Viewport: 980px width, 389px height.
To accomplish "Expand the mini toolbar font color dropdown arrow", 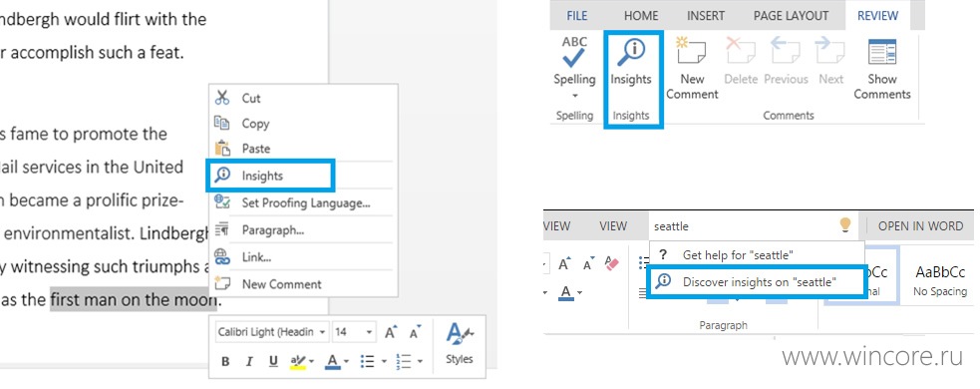I will tap(347, 361).
